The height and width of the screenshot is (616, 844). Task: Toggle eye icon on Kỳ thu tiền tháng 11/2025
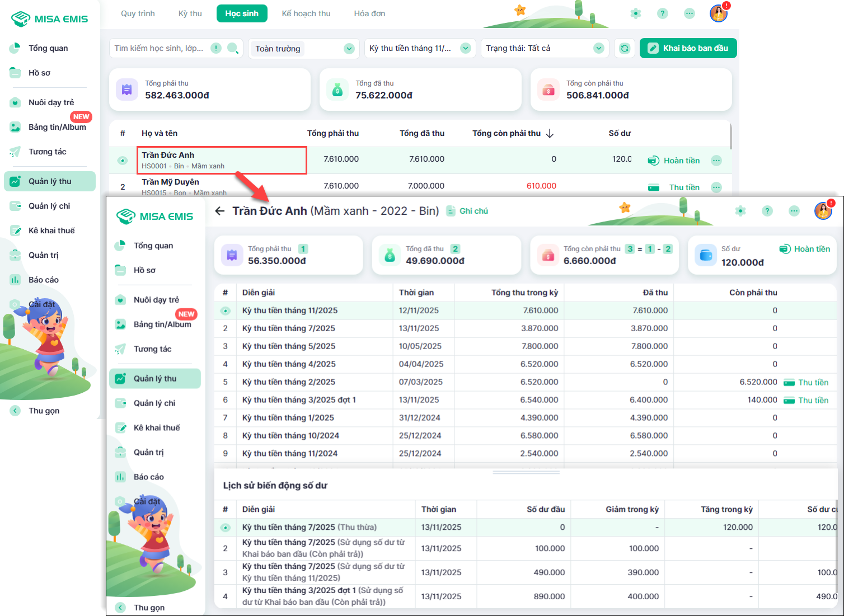226,311
